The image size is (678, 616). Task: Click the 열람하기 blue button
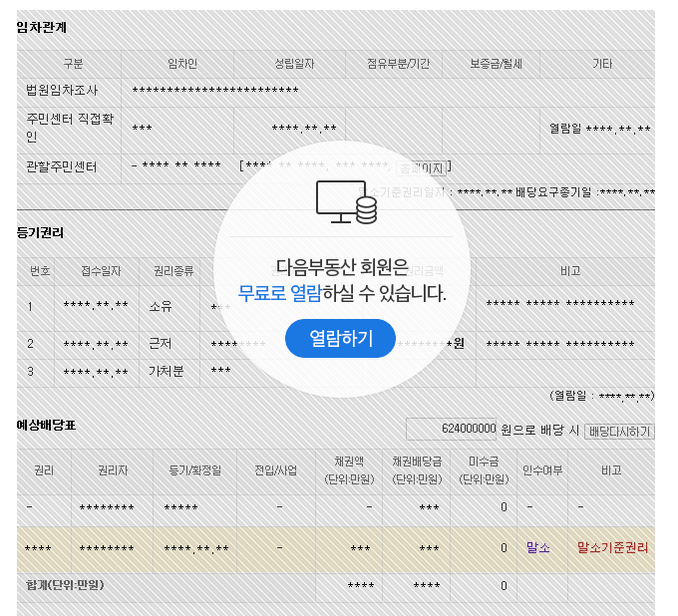[x=340, y=338]
